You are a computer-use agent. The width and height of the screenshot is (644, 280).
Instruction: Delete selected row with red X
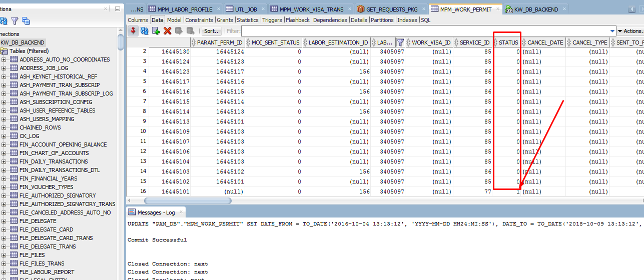[168, 31]
